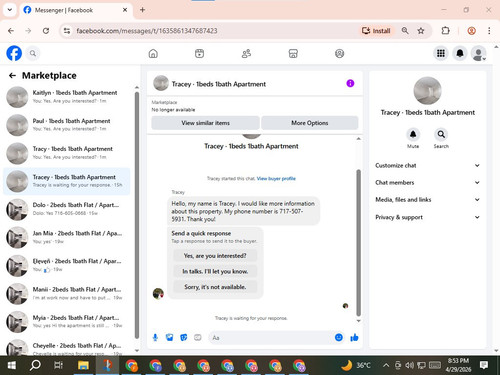Click the conversation pane scrollbar

[x=359, y=242]
